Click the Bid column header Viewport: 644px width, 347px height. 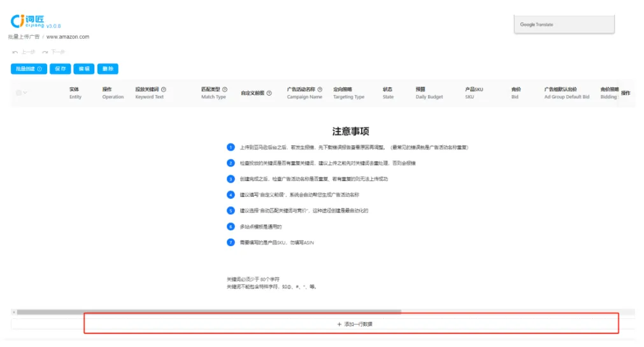coord(516,93)
